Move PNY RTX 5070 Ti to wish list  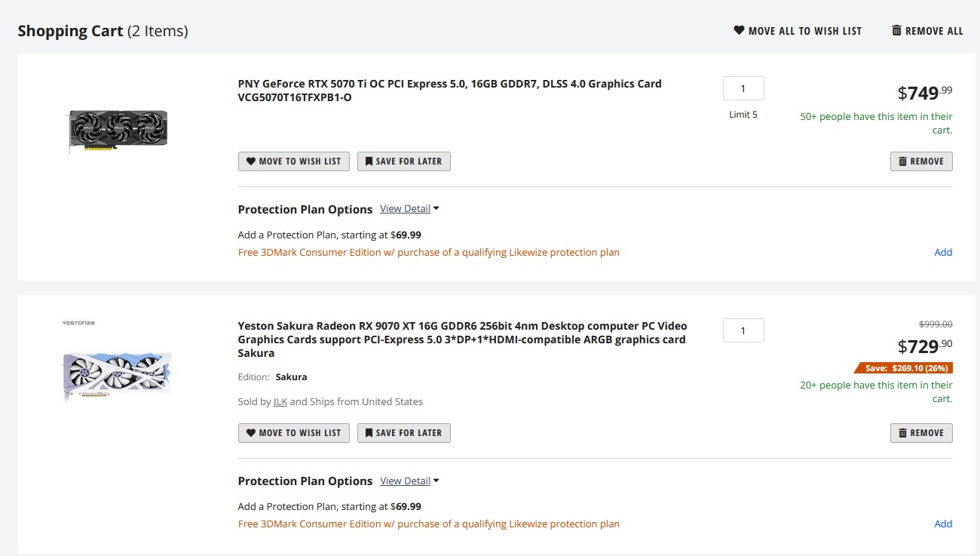tap(294, 161)
